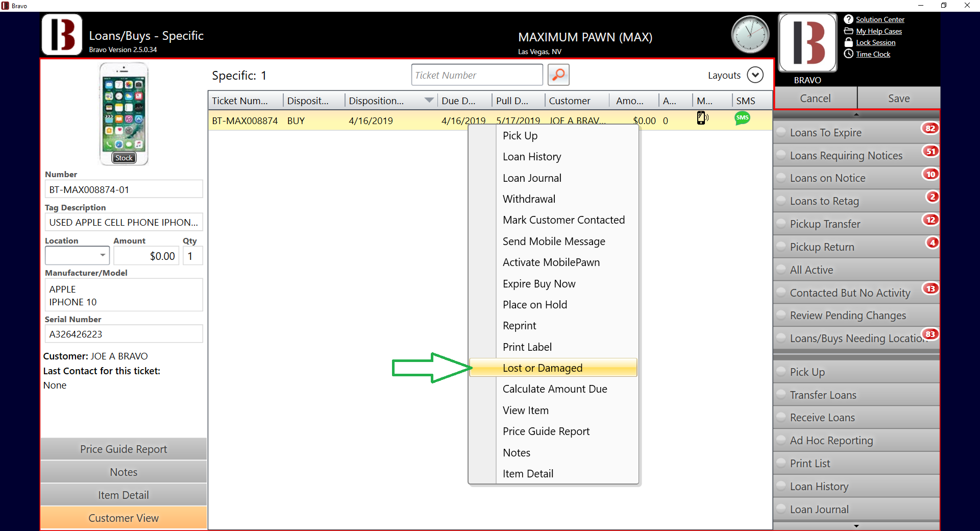This screenshot has height=531, width=980.
Task: Select Review Pending Changes option
Action: 856,316
